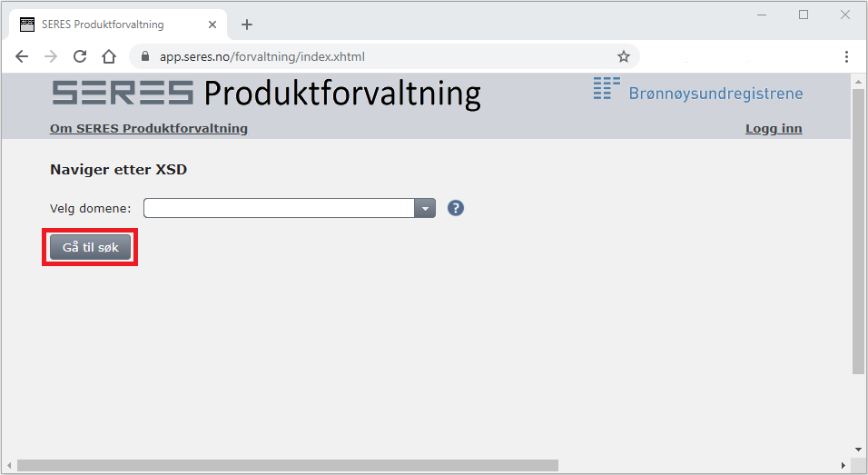Click the scroll down arrow
Screen dimensions: 868x475
click(859, 450)
